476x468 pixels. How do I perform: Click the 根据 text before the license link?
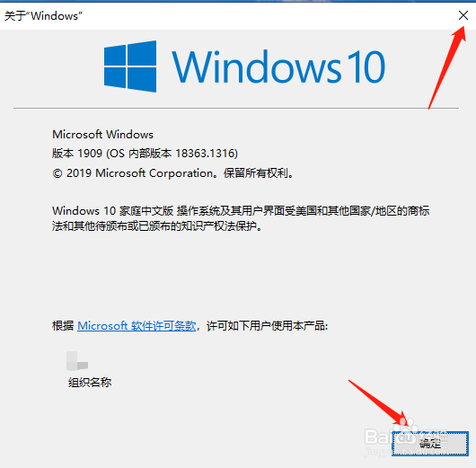[63, 326]
